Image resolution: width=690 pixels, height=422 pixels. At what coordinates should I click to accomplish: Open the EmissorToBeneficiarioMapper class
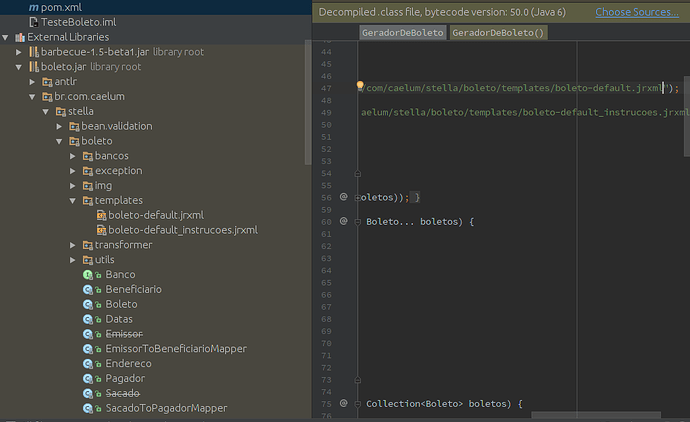click(176, 349)
